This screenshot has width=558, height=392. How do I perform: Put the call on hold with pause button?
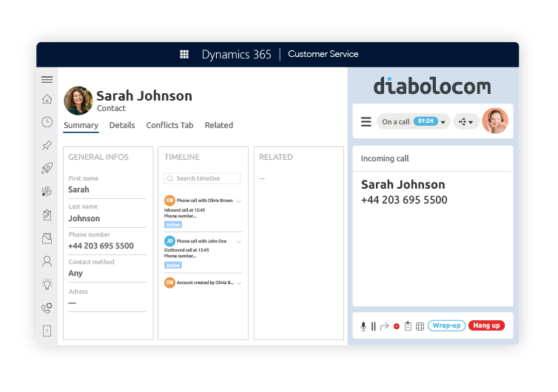(374, 326)
